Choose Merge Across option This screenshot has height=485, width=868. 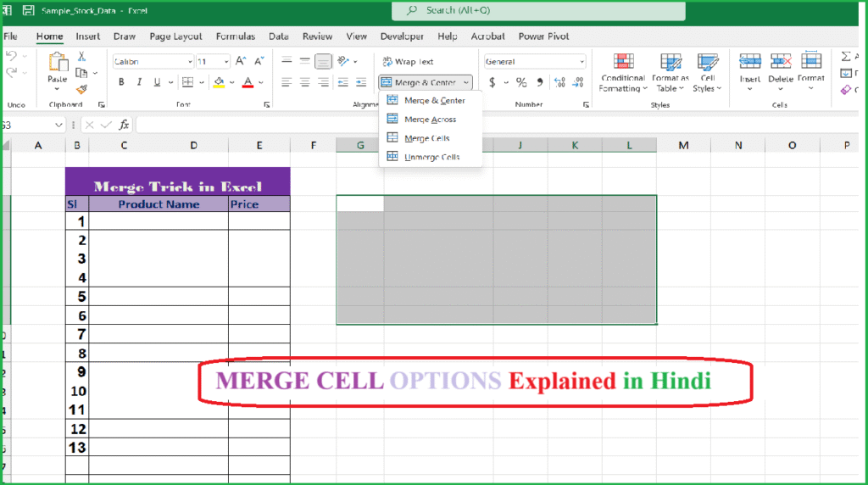[x=430, y=119]
